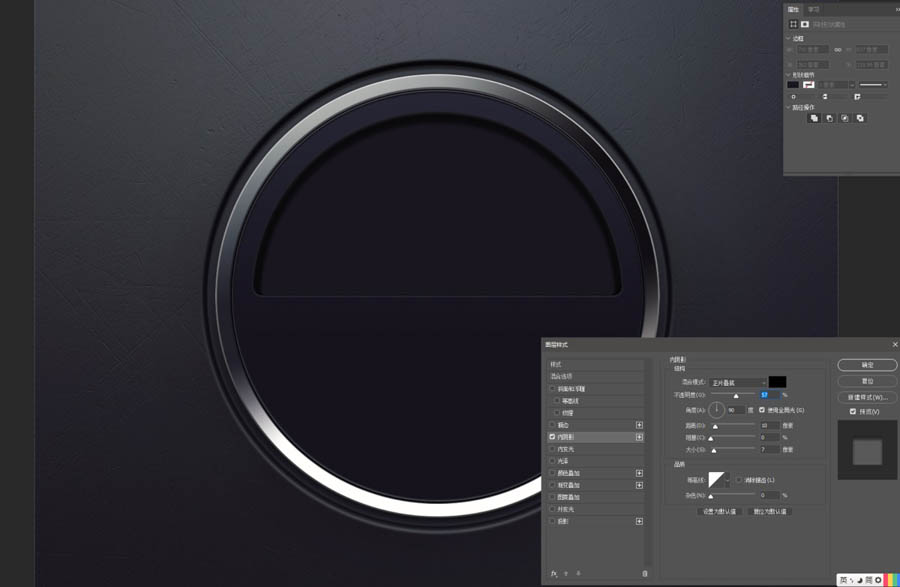Uncheck the Inner Shadow effect checkbox
The height and width of the screenshot is (587, 900).
(552, 437)
